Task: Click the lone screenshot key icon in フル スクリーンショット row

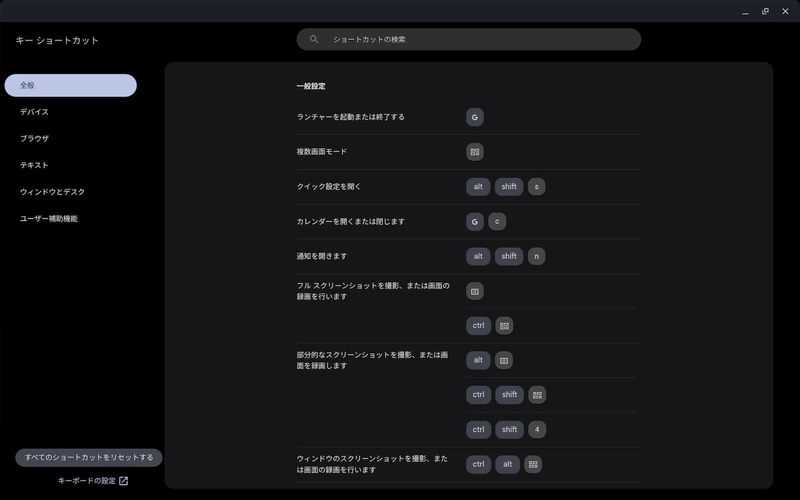Action: tap(474, 291)
